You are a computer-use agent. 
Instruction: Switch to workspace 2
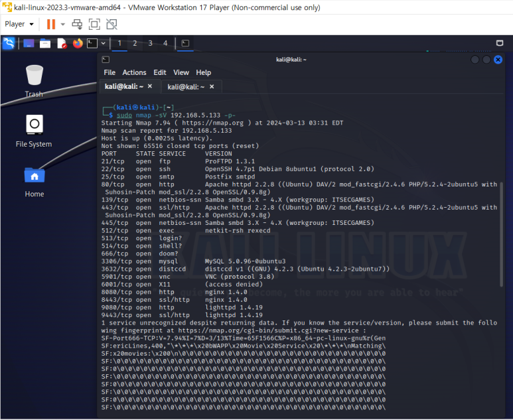(135, 43)
